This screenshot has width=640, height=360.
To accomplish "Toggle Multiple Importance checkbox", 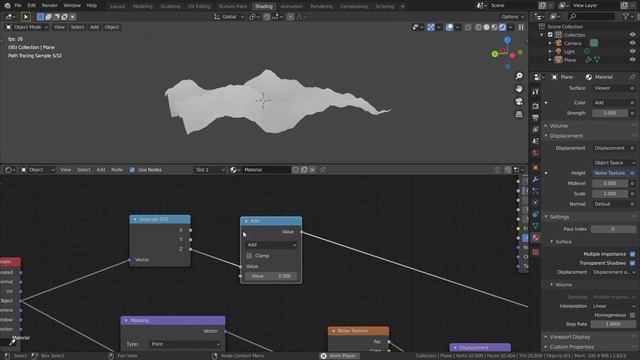I will 632,254.
